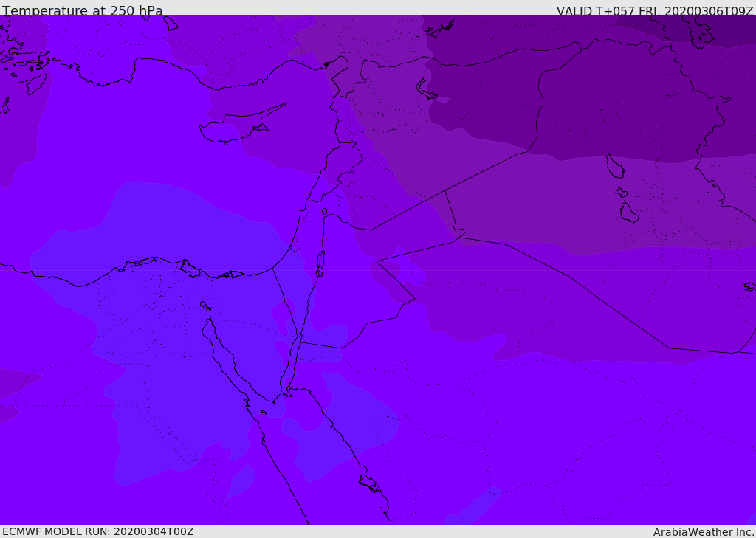756x538 pixels.
Task: Click the Dead Sea outline
Action: (x=320, y=261)
